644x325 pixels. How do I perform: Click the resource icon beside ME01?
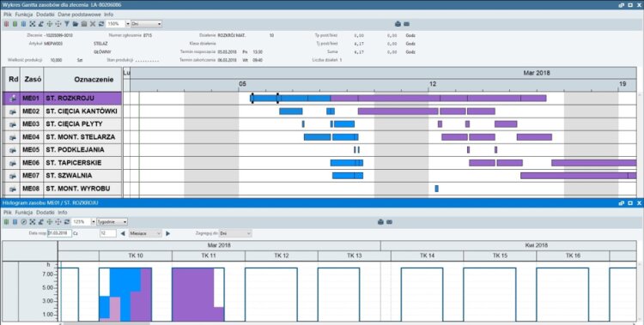(x=13, y=99)
